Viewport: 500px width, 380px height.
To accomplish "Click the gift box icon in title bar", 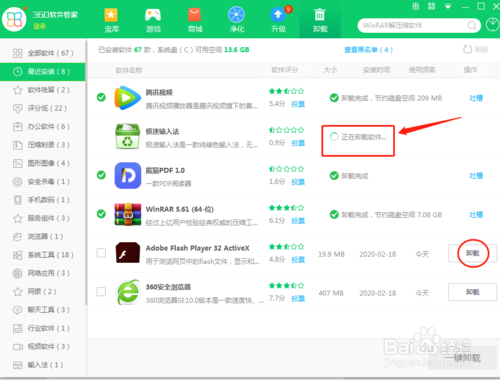I will coord(416,6).
